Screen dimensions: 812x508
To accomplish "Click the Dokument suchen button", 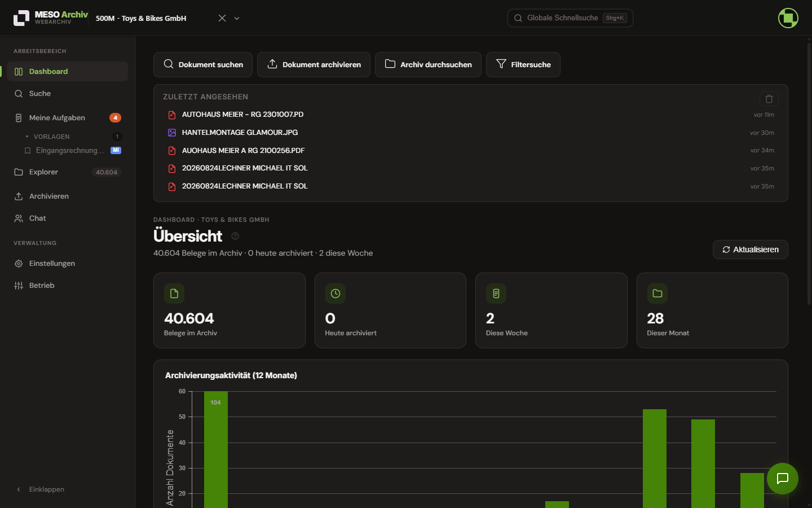I will 203,64.
